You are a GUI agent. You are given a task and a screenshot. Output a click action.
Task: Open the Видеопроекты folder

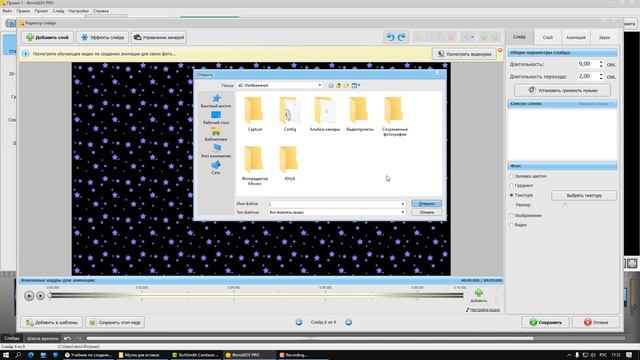coord(360,114)
